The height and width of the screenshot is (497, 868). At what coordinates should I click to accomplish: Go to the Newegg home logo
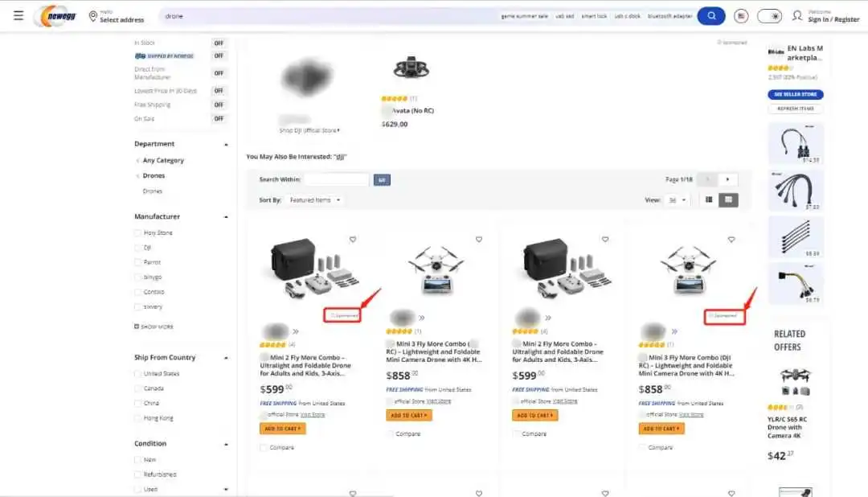[55, 16]
